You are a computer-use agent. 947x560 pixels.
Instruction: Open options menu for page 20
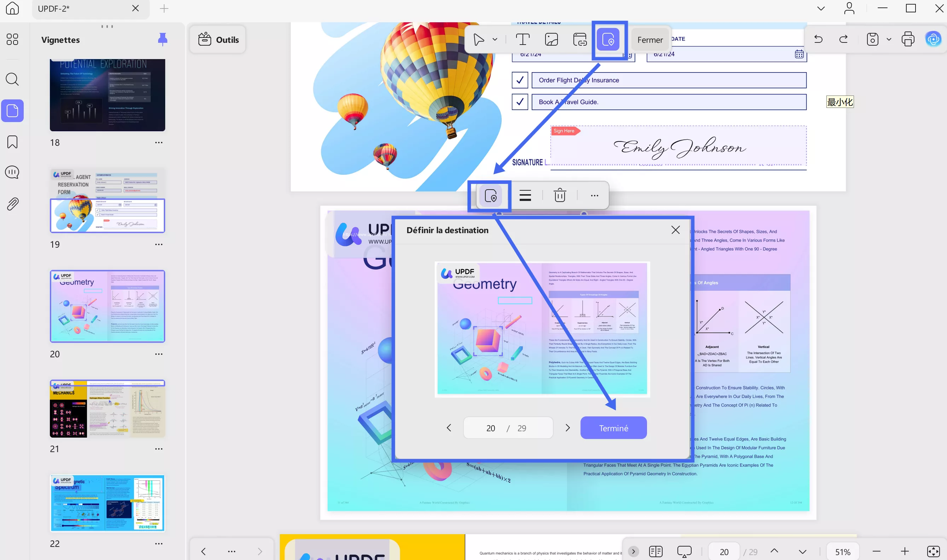click(x=158, y=354)
